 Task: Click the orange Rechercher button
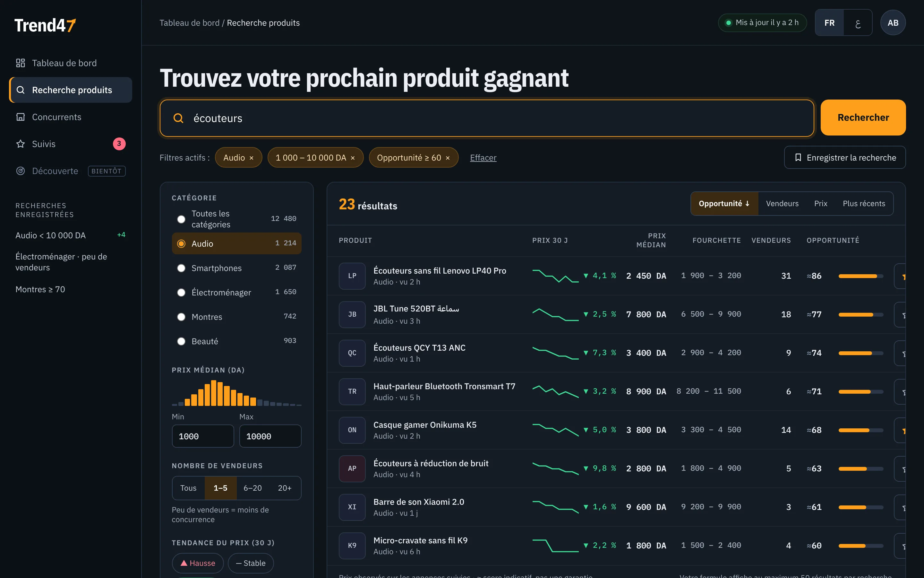coord(863,118)
